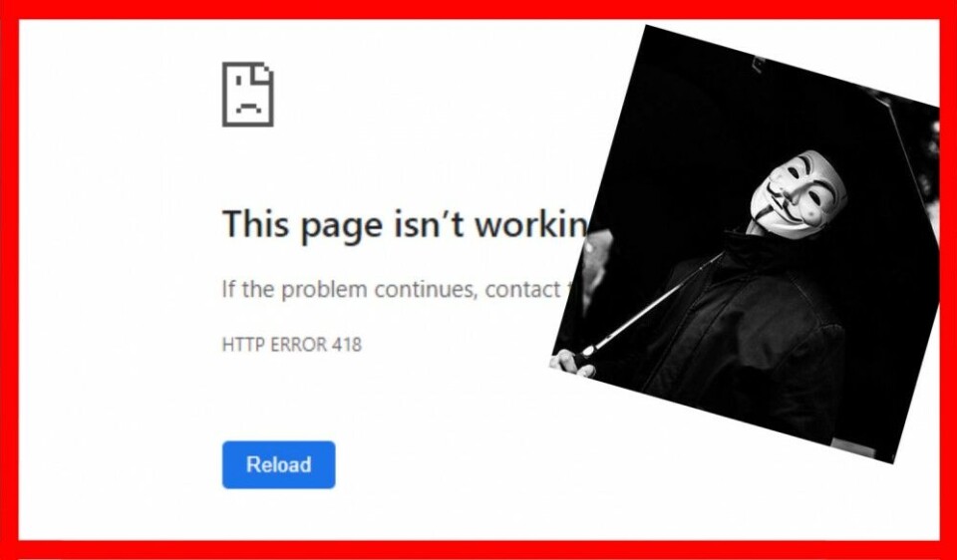Select the "This page isn't workin" heading
This screenshot has height=560, width=957.
(405, 224)
